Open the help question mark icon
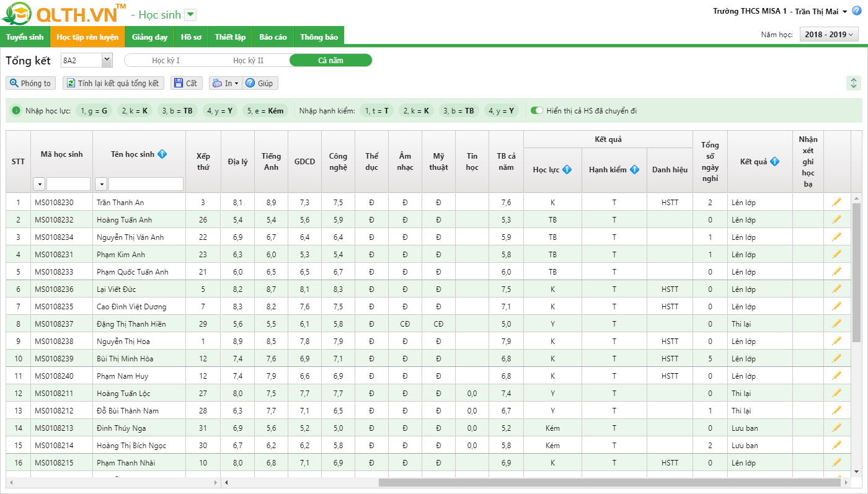Image resolution: width=868 pixels, height=494 pixels. [x=857, y=11]
